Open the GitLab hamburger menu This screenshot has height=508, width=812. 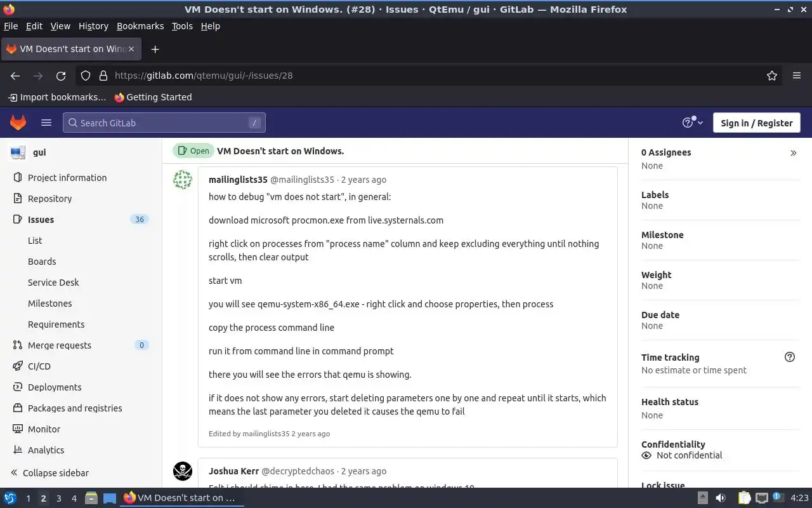46,123
